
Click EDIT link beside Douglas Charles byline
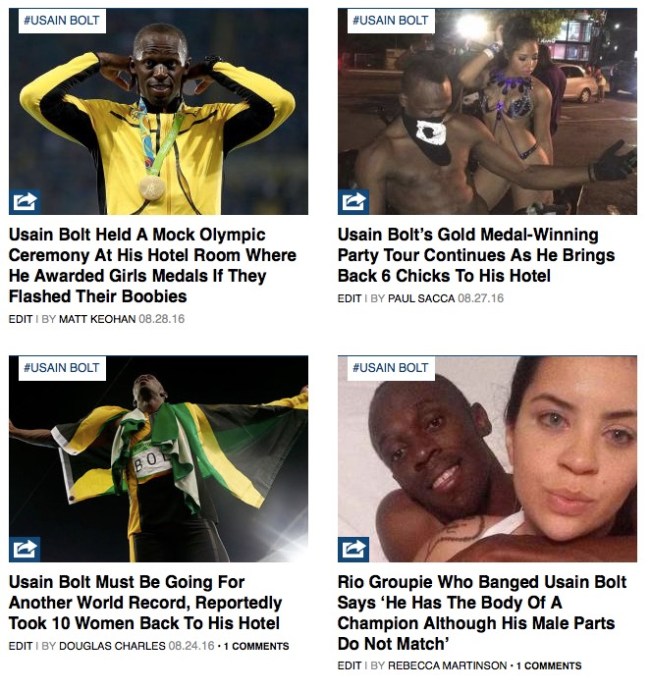(x=21, y=646)
